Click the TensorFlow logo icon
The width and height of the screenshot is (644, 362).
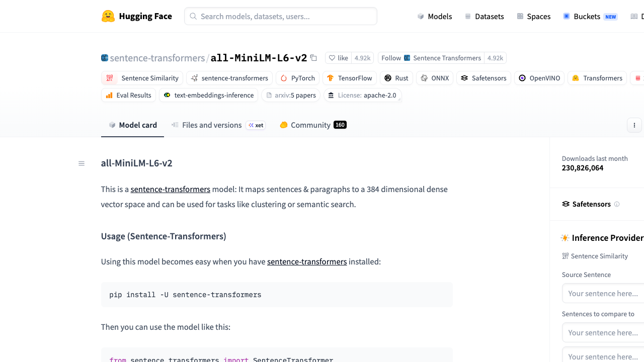click(x=330, y=78)
